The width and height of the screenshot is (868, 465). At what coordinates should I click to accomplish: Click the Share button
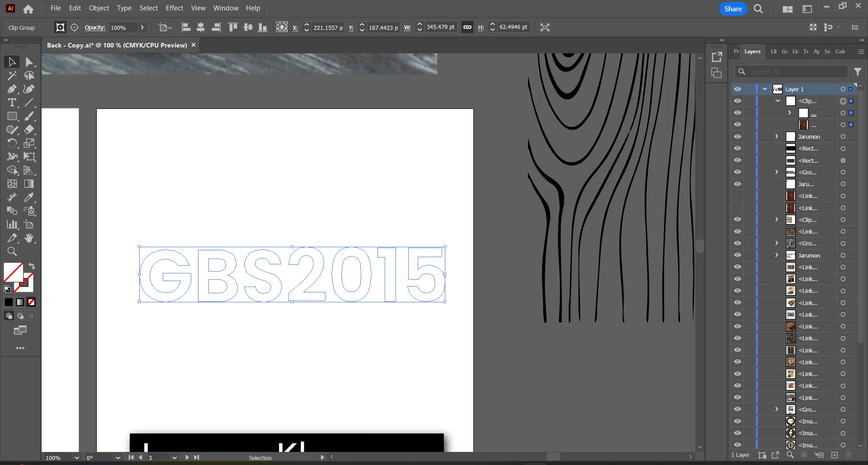(x=733, y=9)
